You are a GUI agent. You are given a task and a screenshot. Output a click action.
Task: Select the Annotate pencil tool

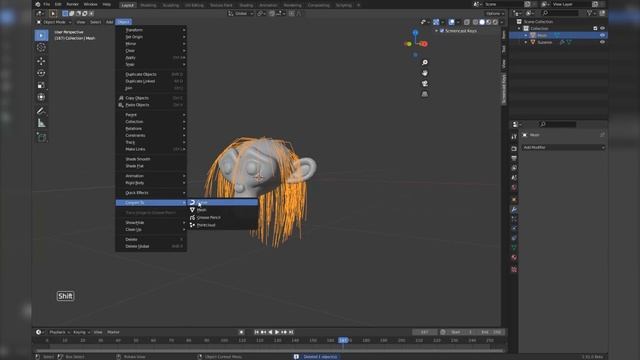[x=41, y=111]
